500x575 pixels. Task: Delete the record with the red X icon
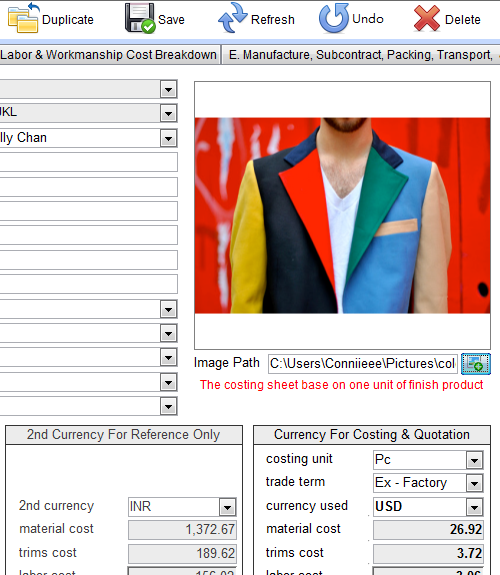(x=427, y=18)
